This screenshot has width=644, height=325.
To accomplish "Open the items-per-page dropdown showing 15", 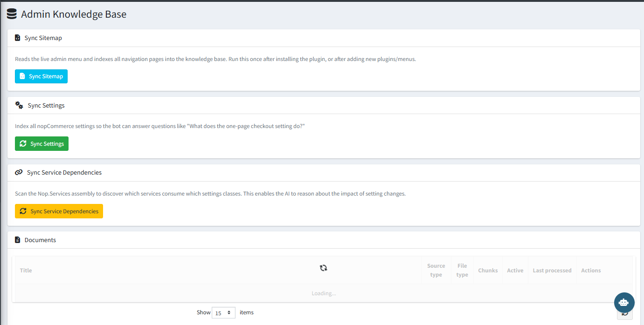I will pyautogui.click(x=223, y=313).
